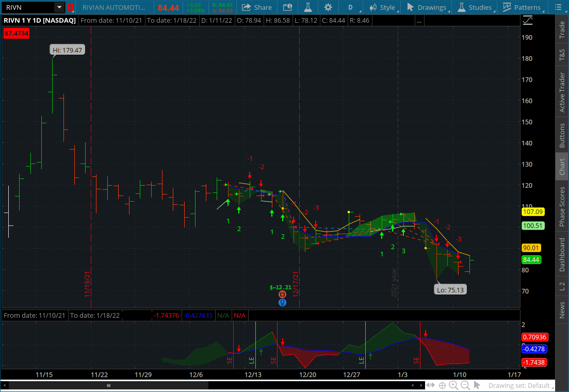The width and height of the screenshot is (569, 392).
Task: Click the green ellipsis in the chart header
Action: pos(419,22)
